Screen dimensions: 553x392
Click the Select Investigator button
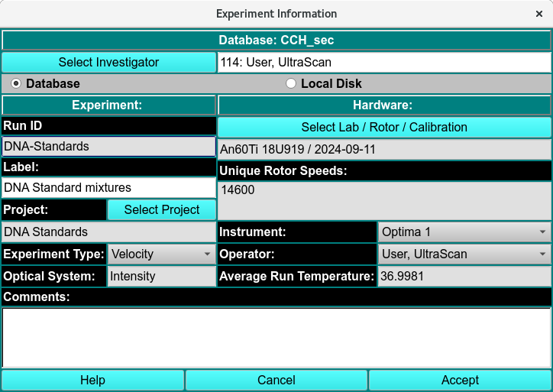pos(108,62)
